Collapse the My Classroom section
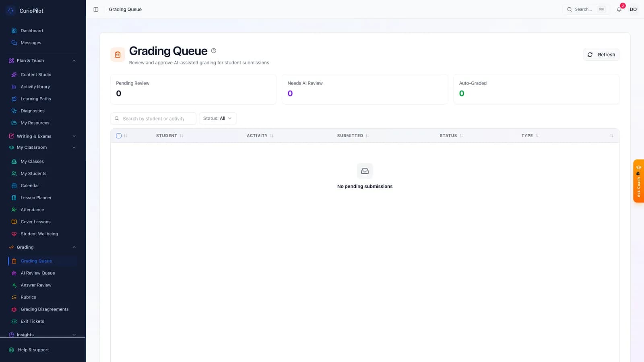 43,147
